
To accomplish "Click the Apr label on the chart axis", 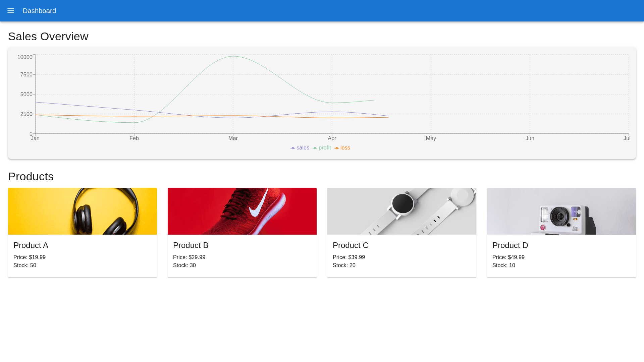I will (332, 138).
